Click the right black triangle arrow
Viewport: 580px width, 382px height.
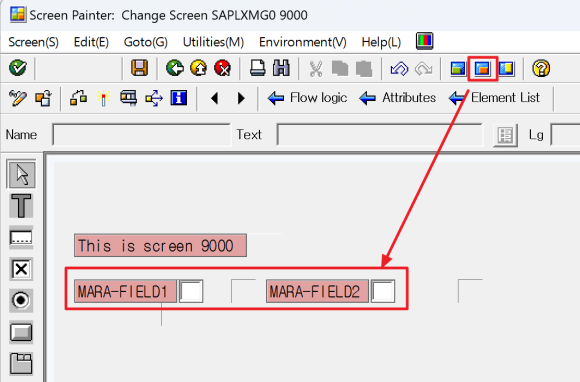point(241,98)
